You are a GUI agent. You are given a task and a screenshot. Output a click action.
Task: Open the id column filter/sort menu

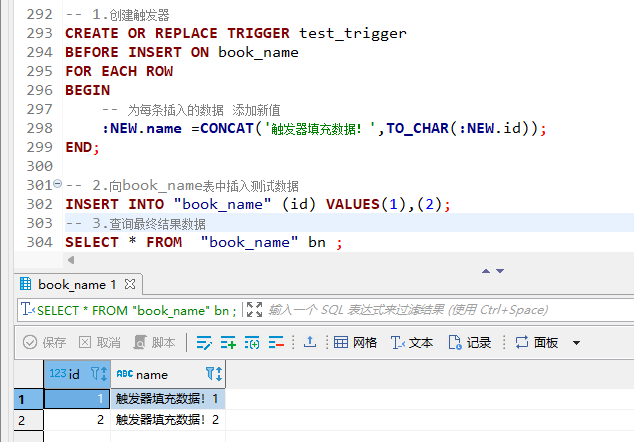click(98, 374)
